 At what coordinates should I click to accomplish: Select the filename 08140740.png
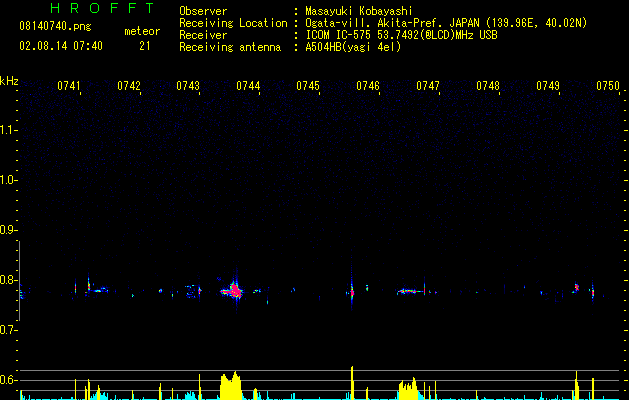55,26
